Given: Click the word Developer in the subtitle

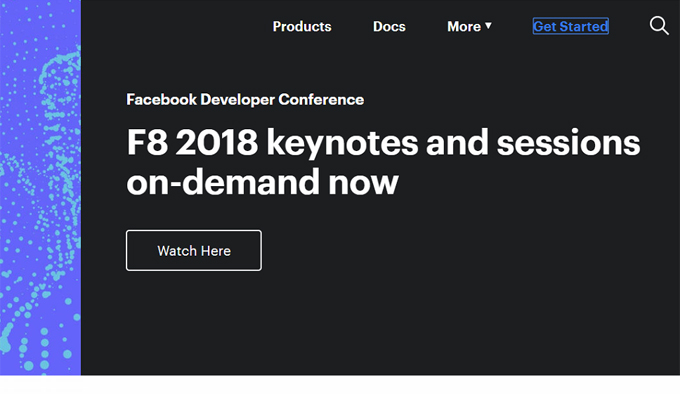Looking at the screenshot, I should pyautogui.click(x=237, y=100).
